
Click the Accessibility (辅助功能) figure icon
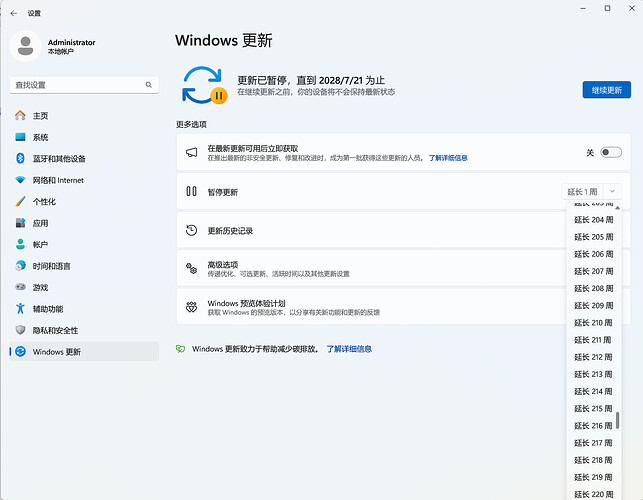[x=20, y=308]
